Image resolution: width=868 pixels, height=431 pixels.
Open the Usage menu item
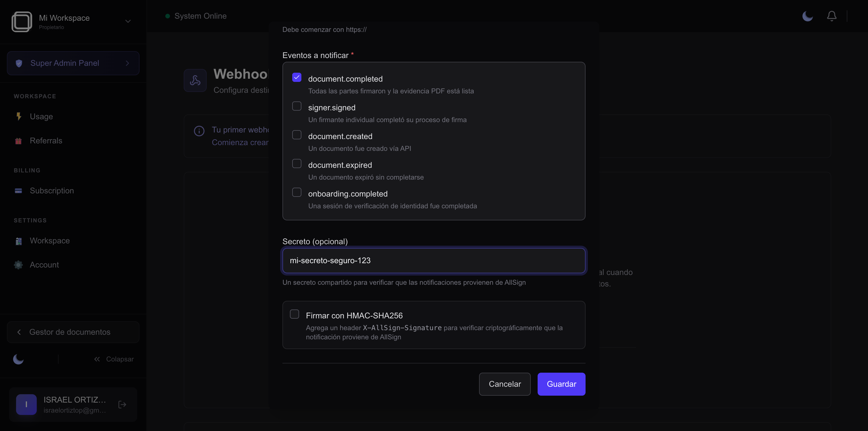[x=41, y=116]
